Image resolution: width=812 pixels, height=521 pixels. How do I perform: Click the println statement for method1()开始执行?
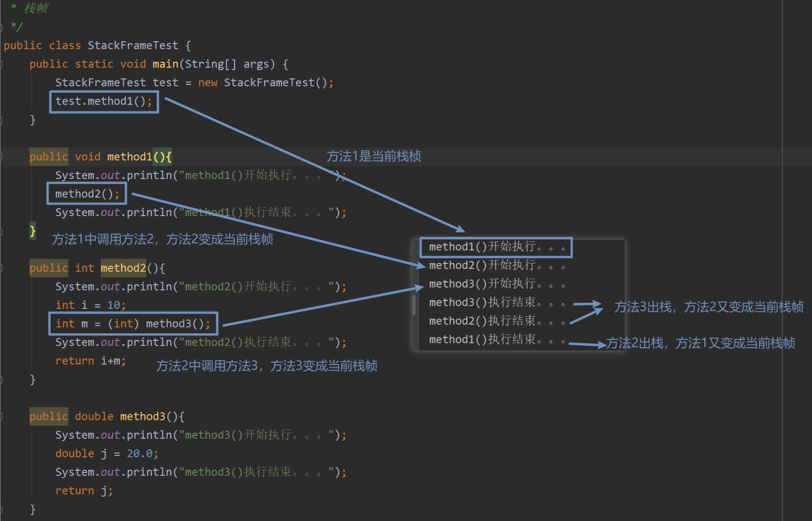201,175
